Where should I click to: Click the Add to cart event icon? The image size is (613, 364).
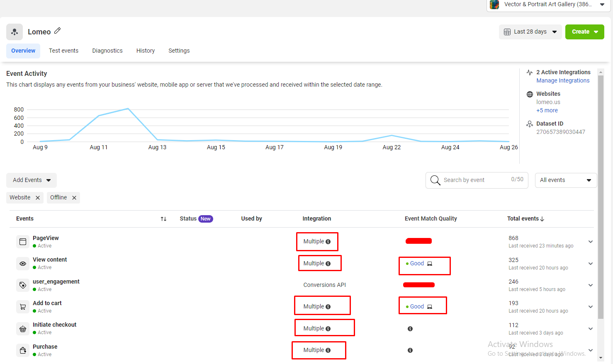click(x=23, y=307)
